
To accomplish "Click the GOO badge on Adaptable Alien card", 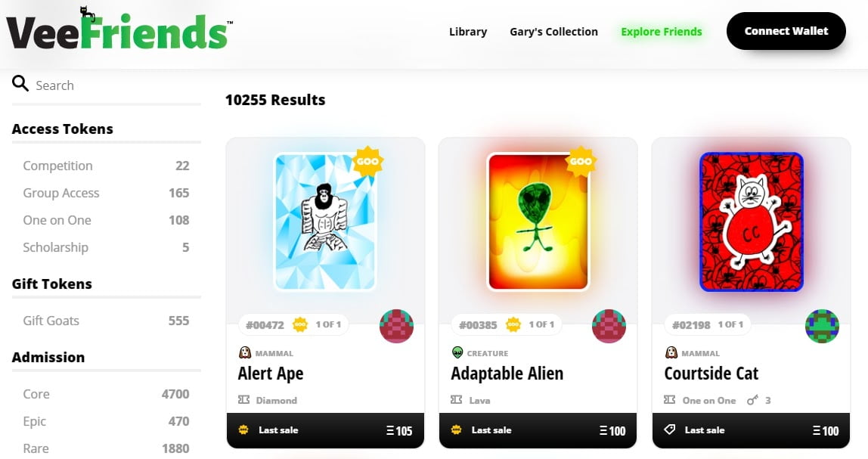I will 580,162.
